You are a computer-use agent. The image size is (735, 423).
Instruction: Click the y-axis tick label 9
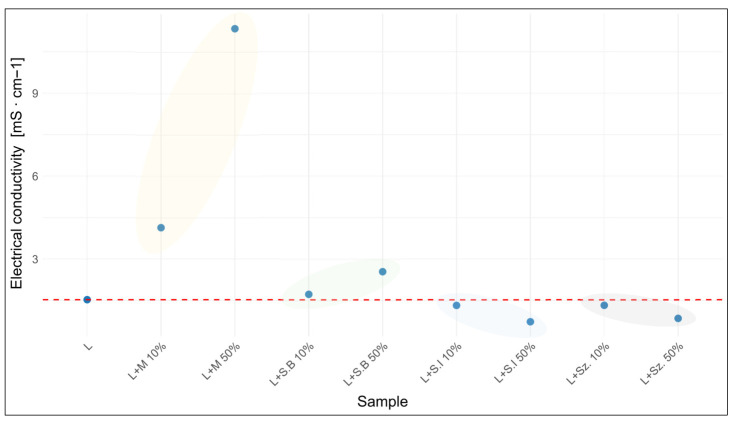(35, 93)
